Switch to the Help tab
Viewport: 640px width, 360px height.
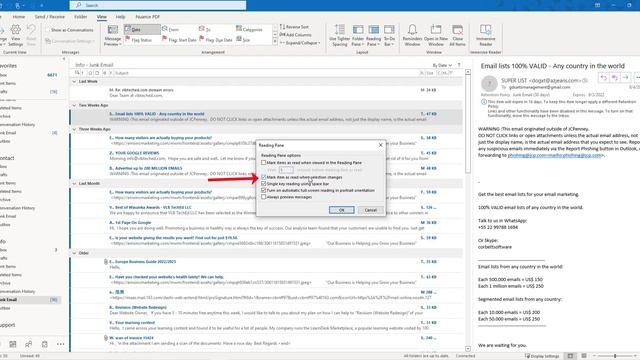120,17
